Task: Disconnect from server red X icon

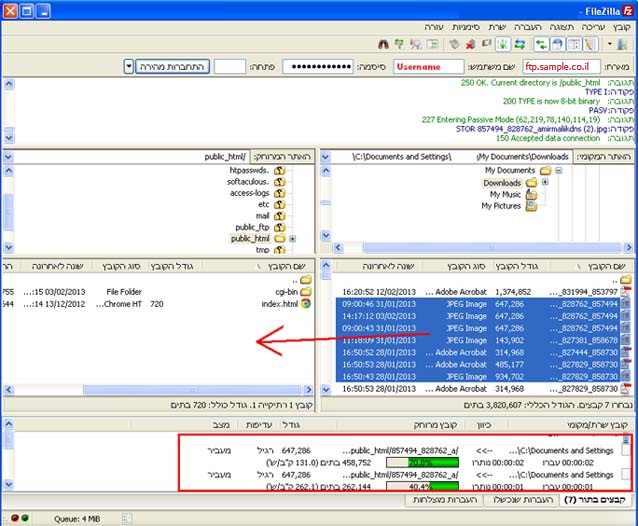Action: click(470, 44)
